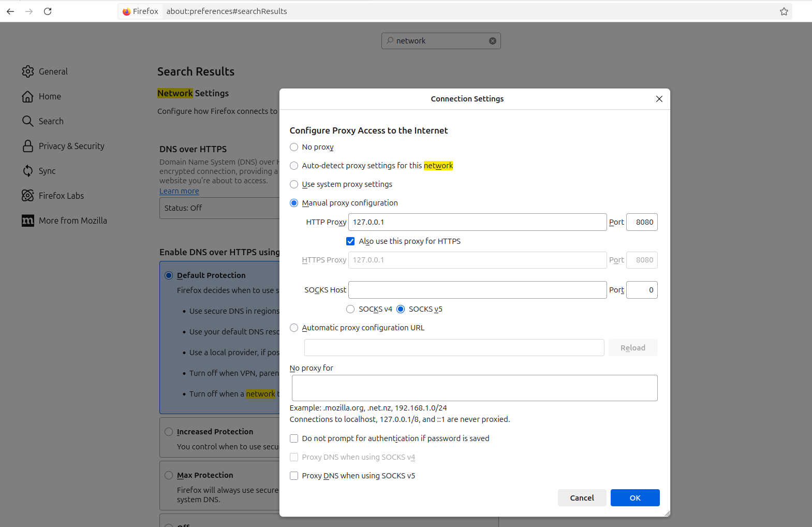Select Use system proxy settings
Viewport: 812px width, 527px height.
pyautogui.click(x=294, y=184)
